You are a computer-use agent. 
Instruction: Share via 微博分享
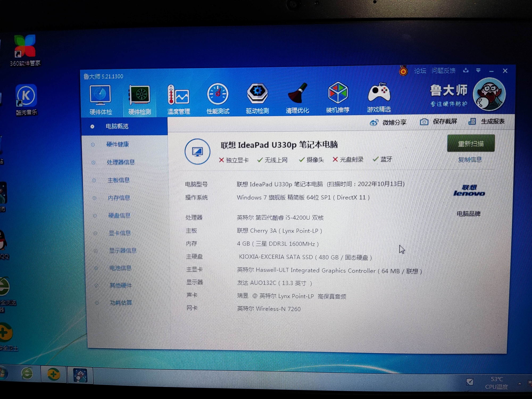[388, 122]
